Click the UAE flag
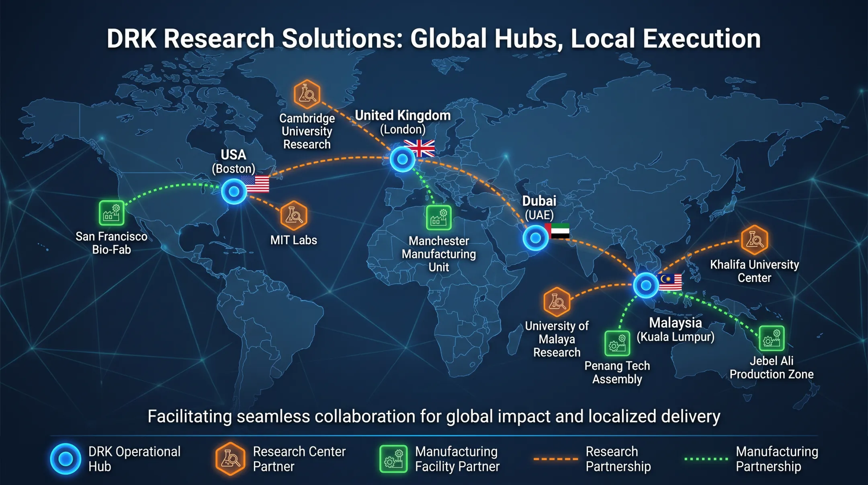 click(559, 231)
